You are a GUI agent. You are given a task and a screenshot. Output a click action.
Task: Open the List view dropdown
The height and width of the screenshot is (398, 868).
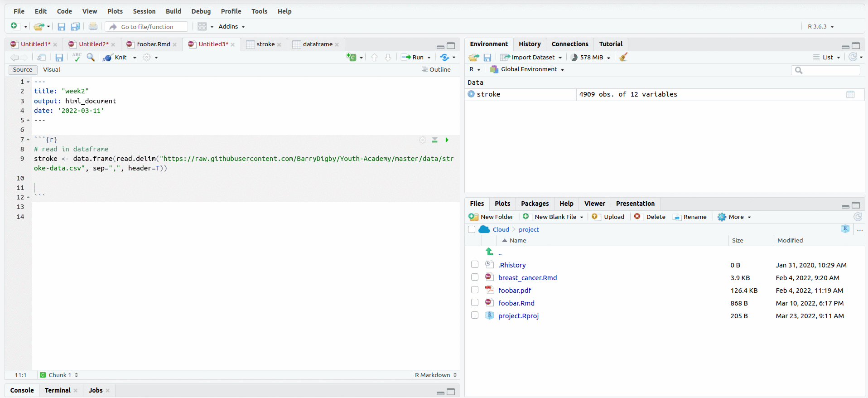[827, 57]
